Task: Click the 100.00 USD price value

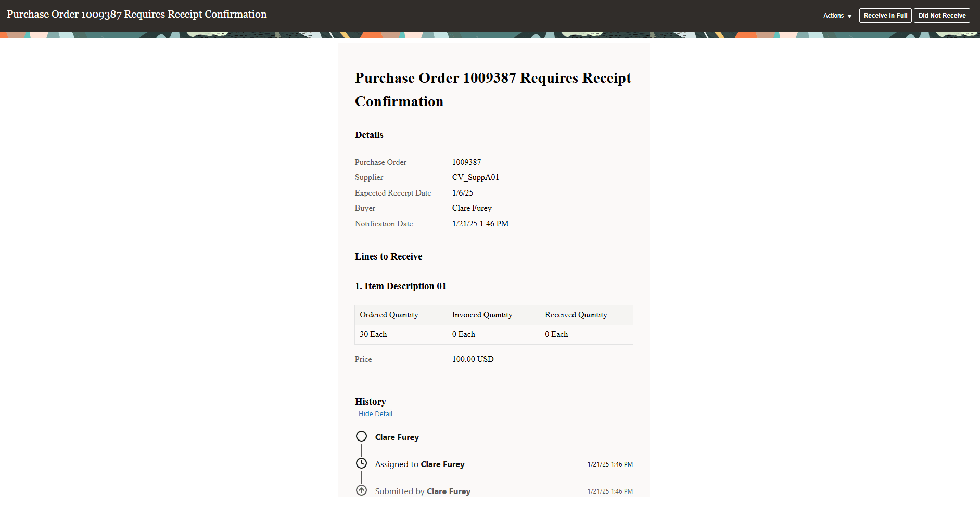Action: click(473, 359)
